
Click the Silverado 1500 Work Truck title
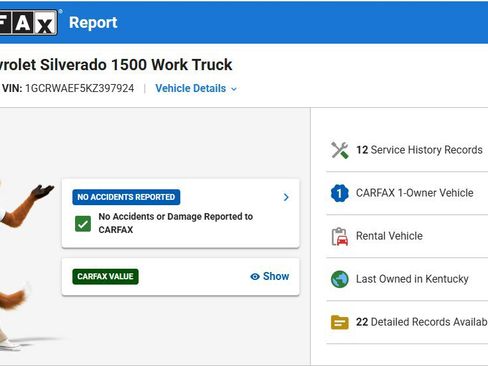pyautogui.click(x=116, y=64)
